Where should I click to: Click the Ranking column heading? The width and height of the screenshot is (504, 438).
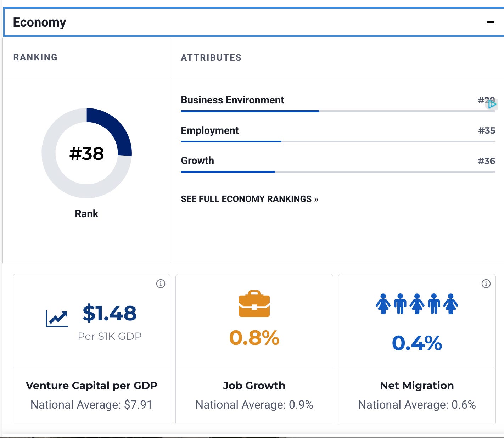pyautogui.click(x=35, y=57)
